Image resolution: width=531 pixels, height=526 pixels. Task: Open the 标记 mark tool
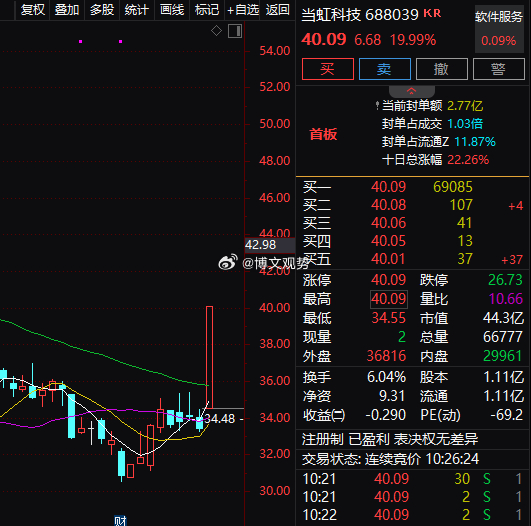(207, 9)
